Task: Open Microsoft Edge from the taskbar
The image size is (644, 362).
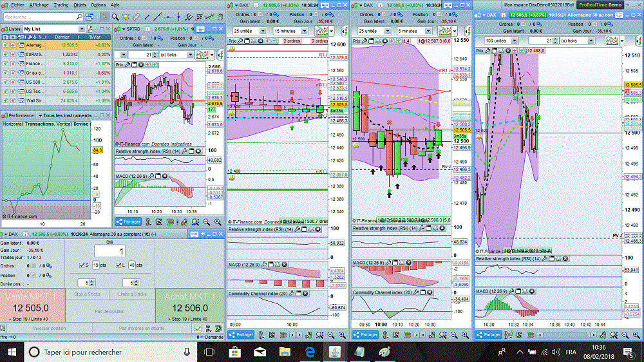Action: [x=310, y=352]
